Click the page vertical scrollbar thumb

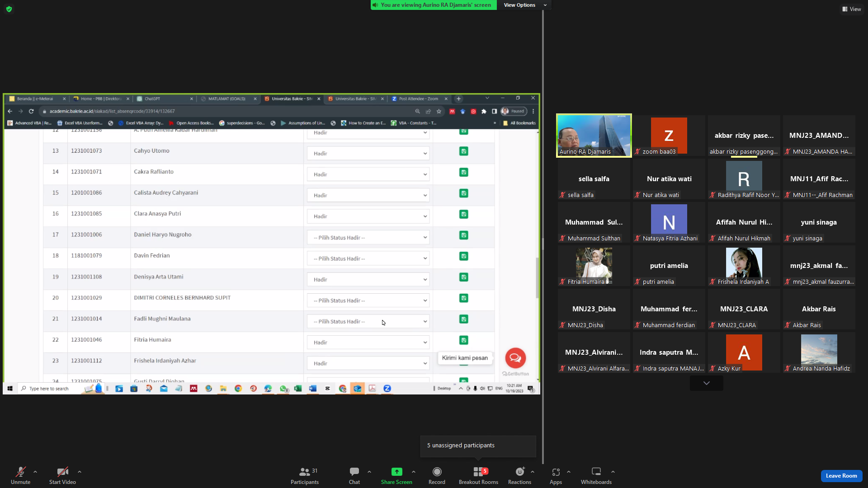pyautogui.click(x=537, y=278)
